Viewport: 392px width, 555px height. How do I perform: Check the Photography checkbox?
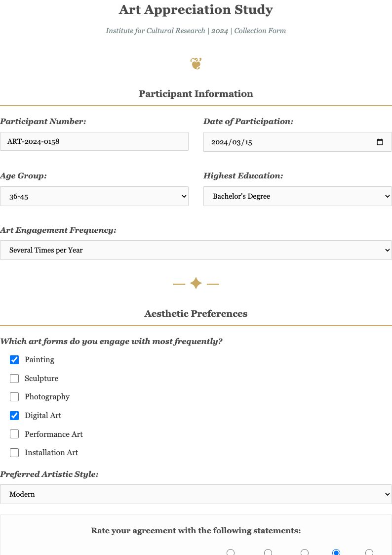tap(14, 397)
